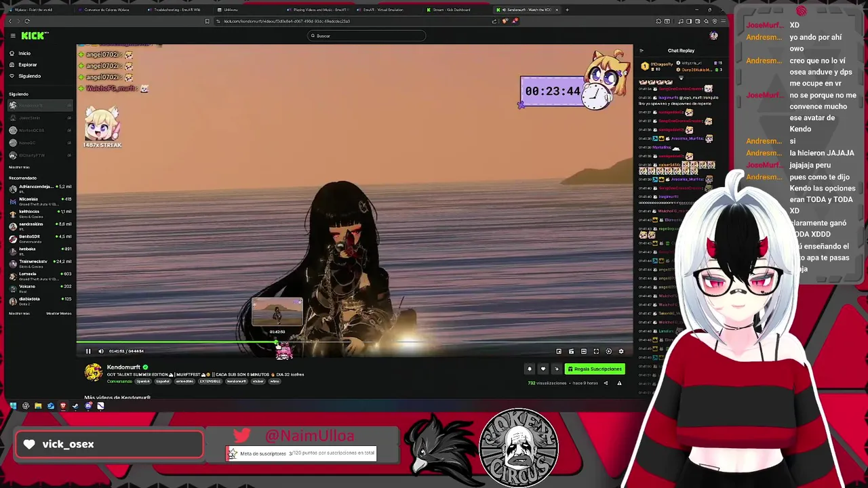Open Adrianocarnajena recommended channel

pos(40,188)
